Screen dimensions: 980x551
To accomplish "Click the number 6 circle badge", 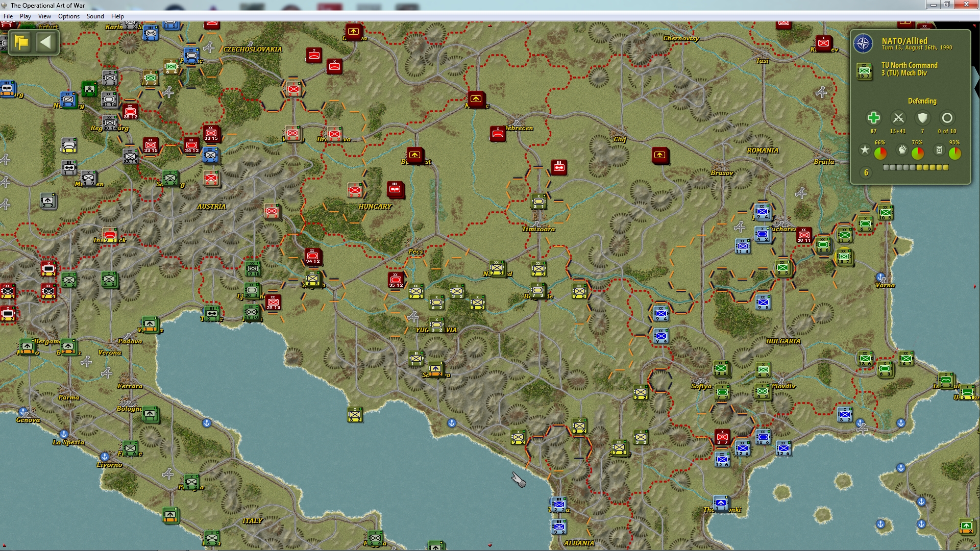I will [866, 173].
